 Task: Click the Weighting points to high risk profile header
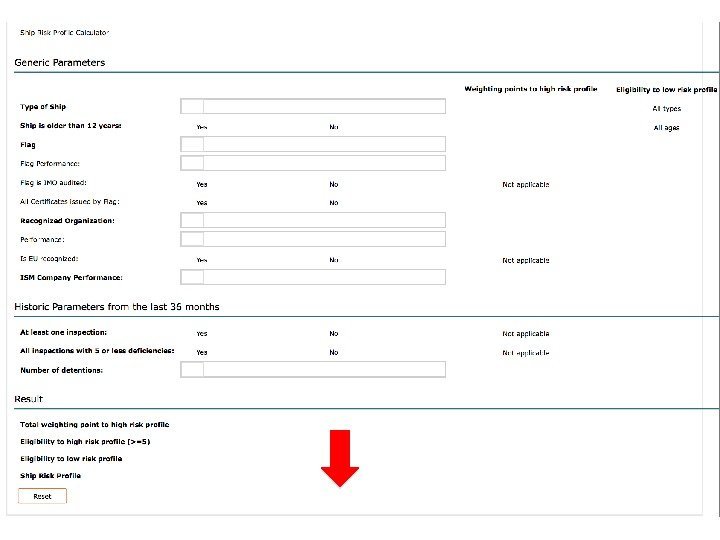pyautogui.click(x=530, y=89)
